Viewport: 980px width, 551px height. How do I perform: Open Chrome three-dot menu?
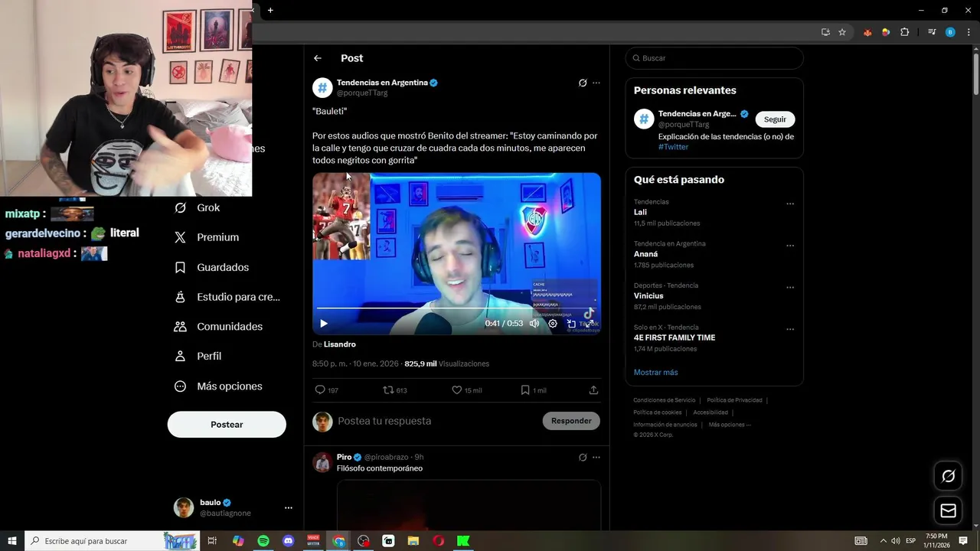pos(969,32)
